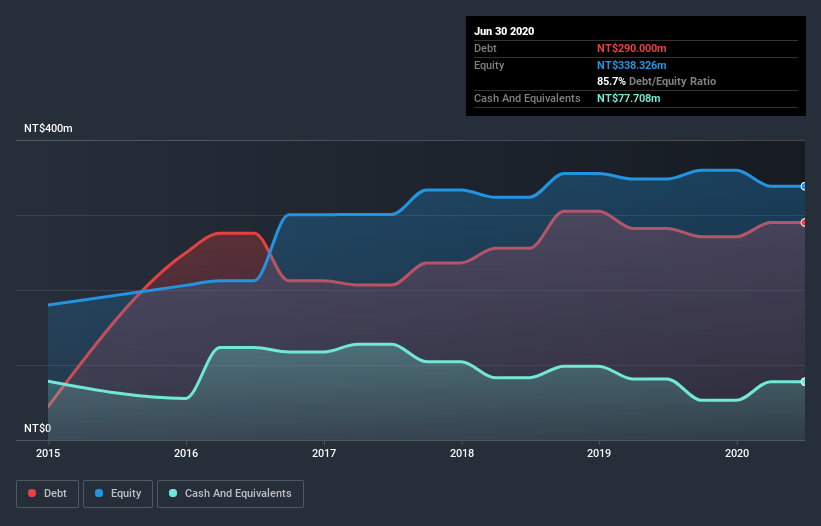821x526 pixels.
Task: Click the NT$290.000m debt value
Action: coord(631,48)
